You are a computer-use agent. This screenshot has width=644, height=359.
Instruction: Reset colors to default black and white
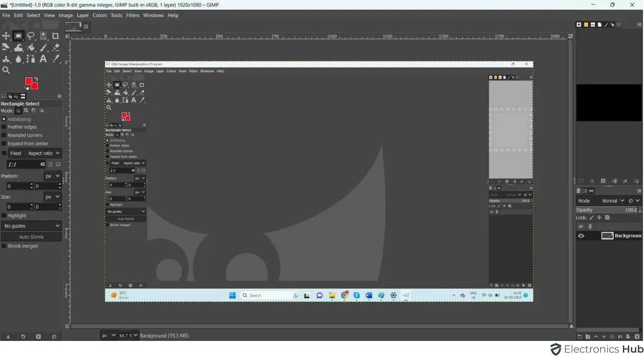[x=27, y=88]
